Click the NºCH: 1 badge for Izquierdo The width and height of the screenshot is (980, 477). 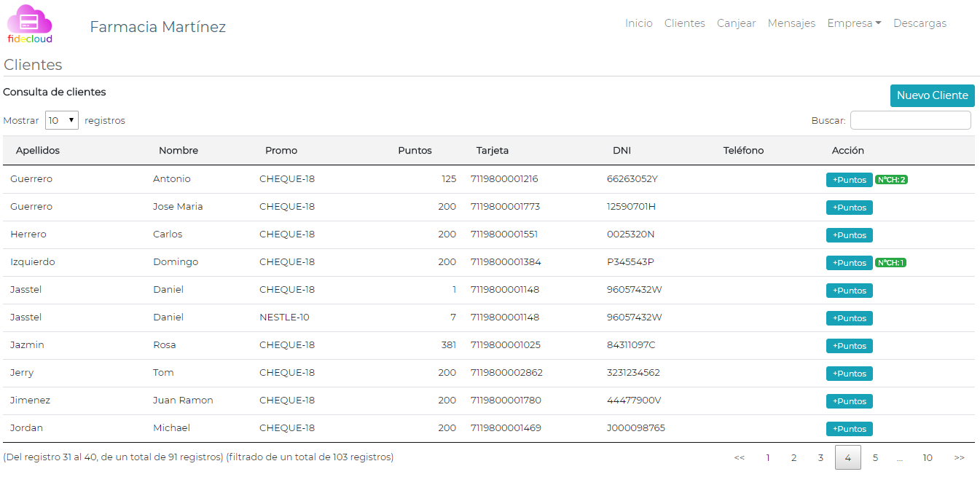tap(890, 263)
